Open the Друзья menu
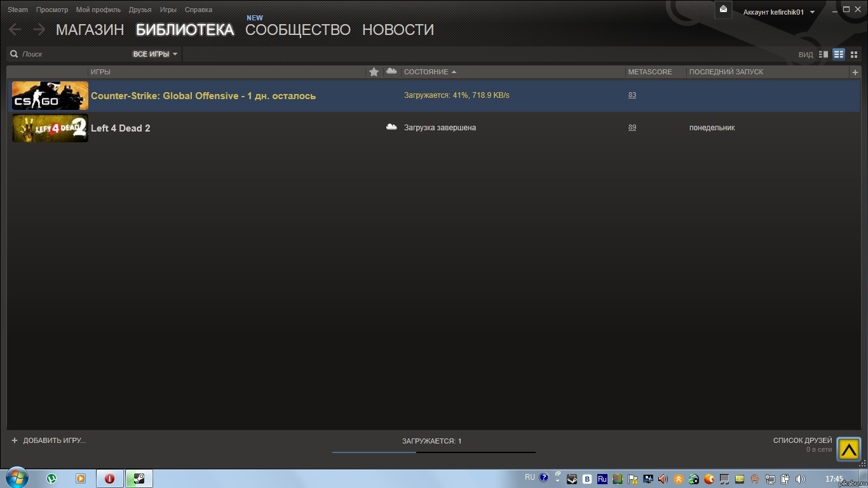Image resolution: width=868 pixels, height=488 pixels. [x=140, y=10]
